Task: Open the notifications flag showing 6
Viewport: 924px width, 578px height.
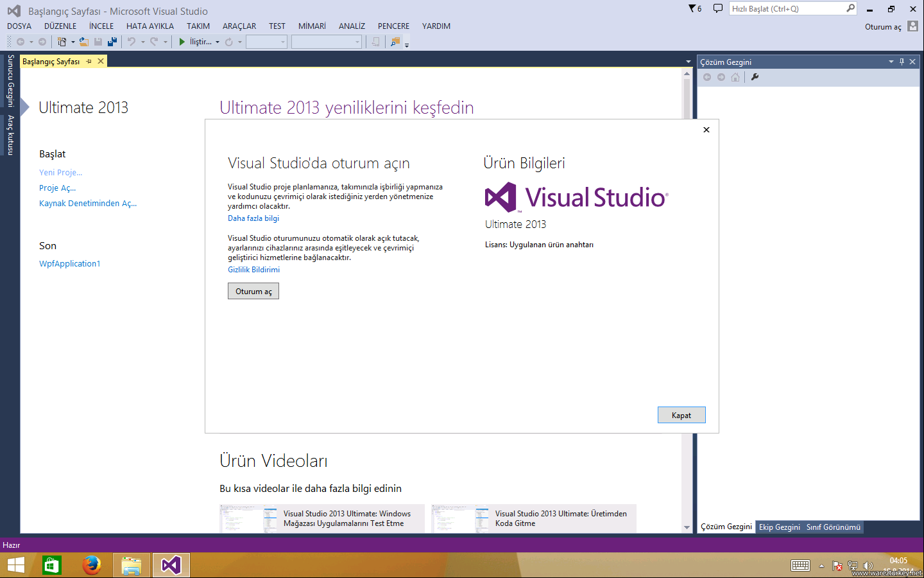Action: click(695, 8)
